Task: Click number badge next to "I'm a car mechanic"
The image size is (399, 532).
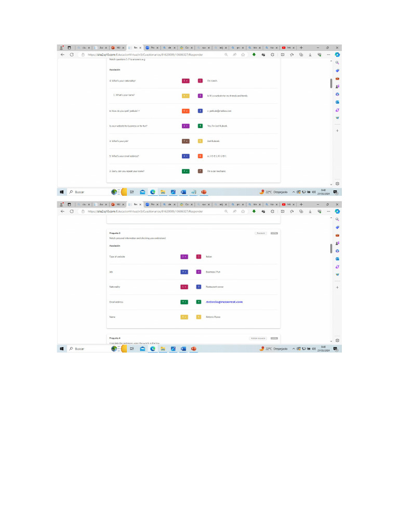Action: tap(200, 171)
